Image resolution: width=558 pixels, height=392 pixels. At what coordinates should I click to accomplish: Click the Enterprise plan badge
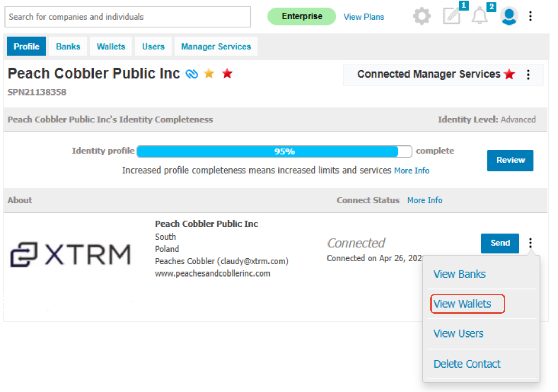[302, 16]
